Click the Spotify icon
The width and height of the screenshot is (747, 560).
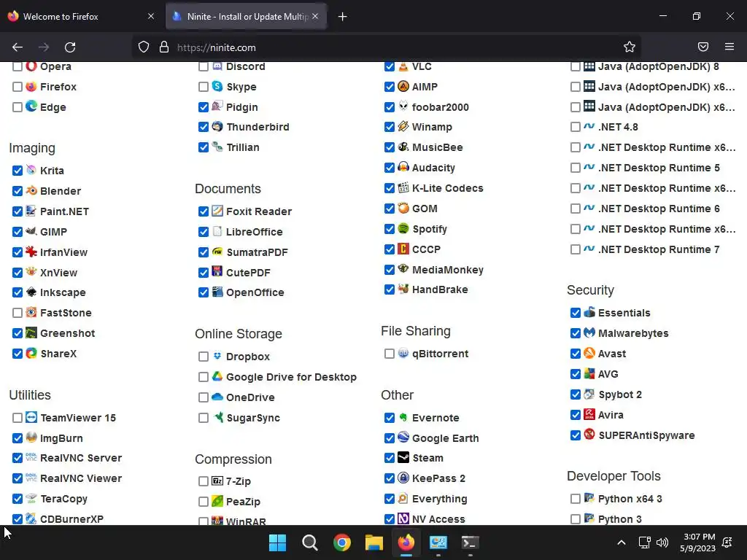click(403, 228)
